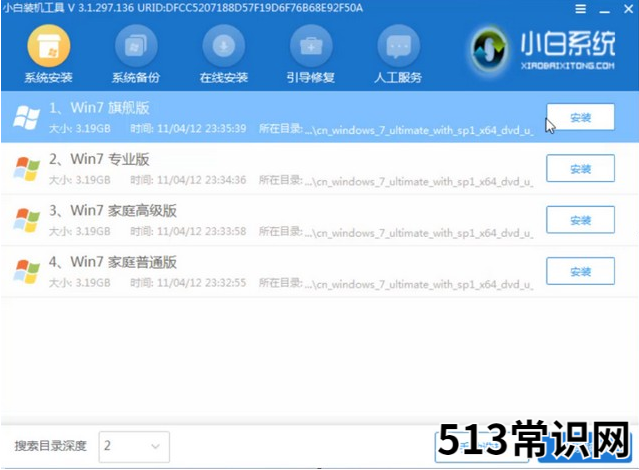The height and width of the screenshot is (470, 639).
Task: Install Win7 旗舰版 with 安装 button
Action: click(x=580, y=117)
